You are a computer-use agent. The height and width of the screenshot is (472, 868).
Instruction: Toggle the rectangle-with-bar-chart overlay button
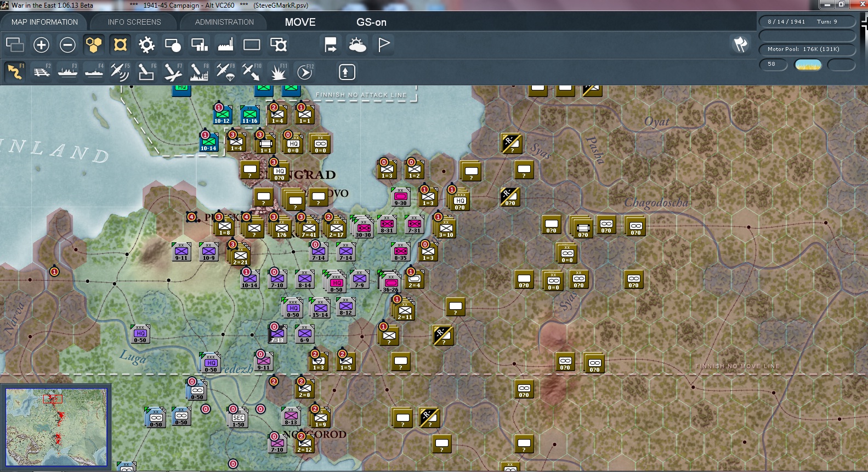(199, 44)
